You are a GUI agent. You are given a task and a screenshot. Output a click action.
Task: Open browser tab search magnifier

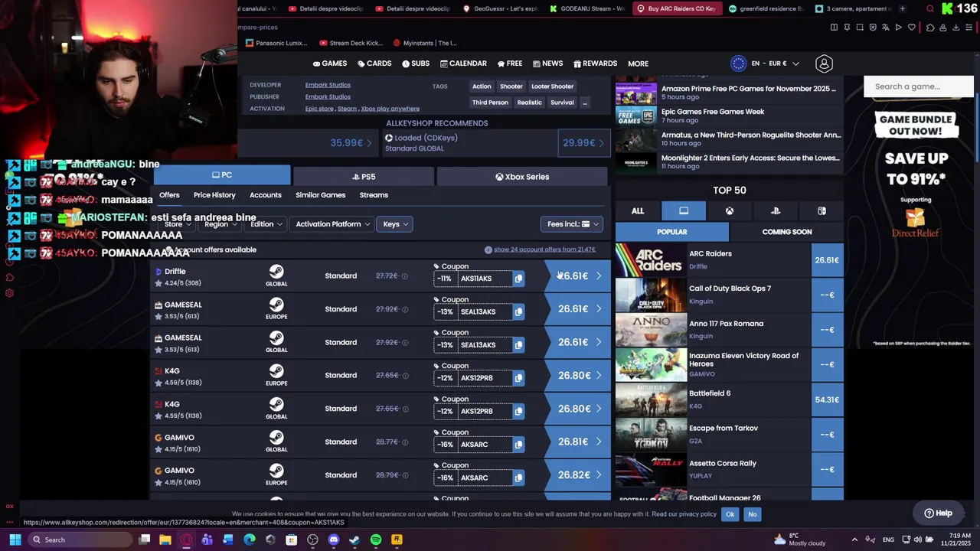[x=930, y=9]
